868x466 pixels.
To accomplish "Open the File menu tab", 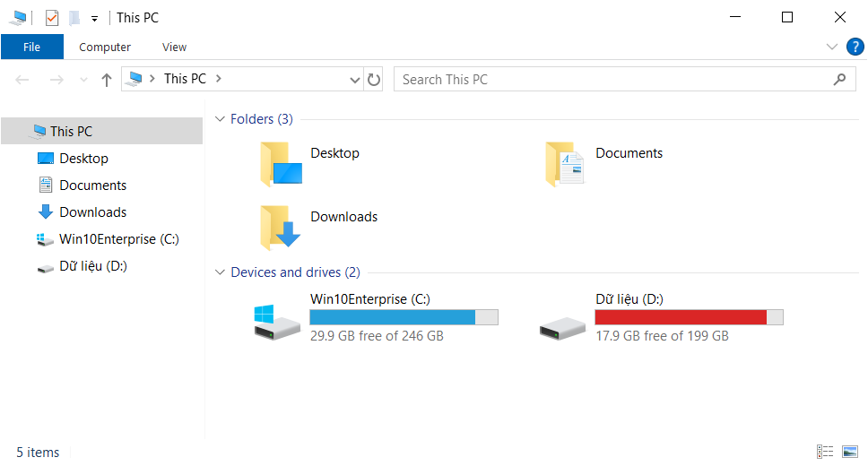I will (x=31, y=47).
